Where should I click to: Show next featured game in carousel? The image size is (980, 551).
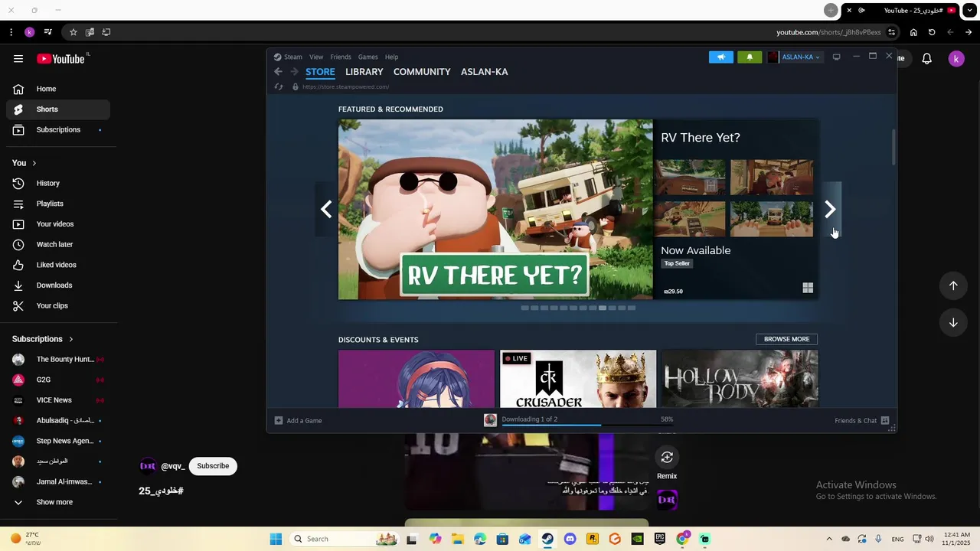point(830,209)
